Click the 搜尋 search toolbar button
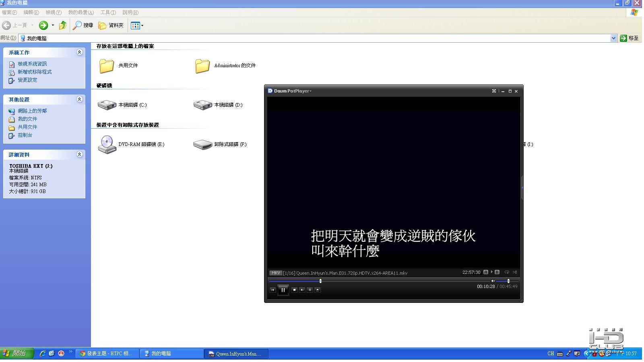644x362 pixels. coord(83,25)
